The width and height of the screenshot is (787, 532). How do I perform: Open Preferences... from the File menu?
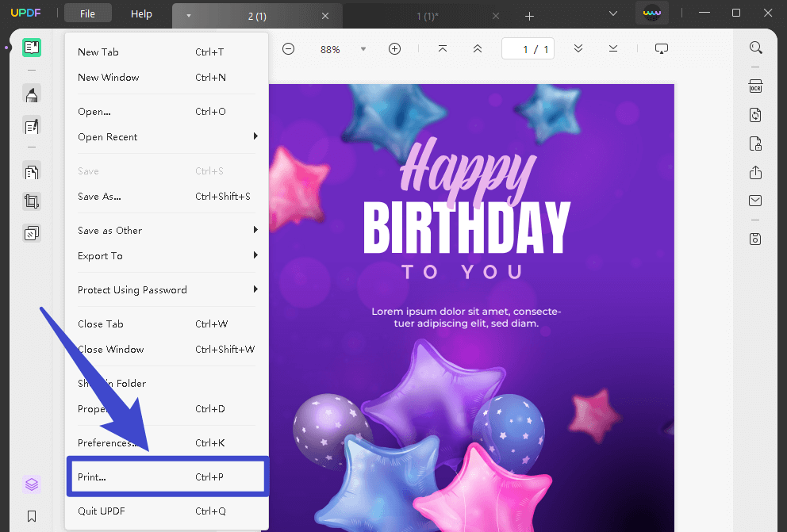[x=167, y=442]
